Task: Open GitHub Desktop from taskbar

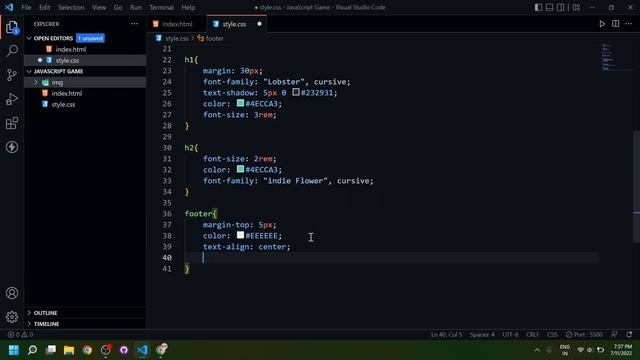Action: pos(124,350)
